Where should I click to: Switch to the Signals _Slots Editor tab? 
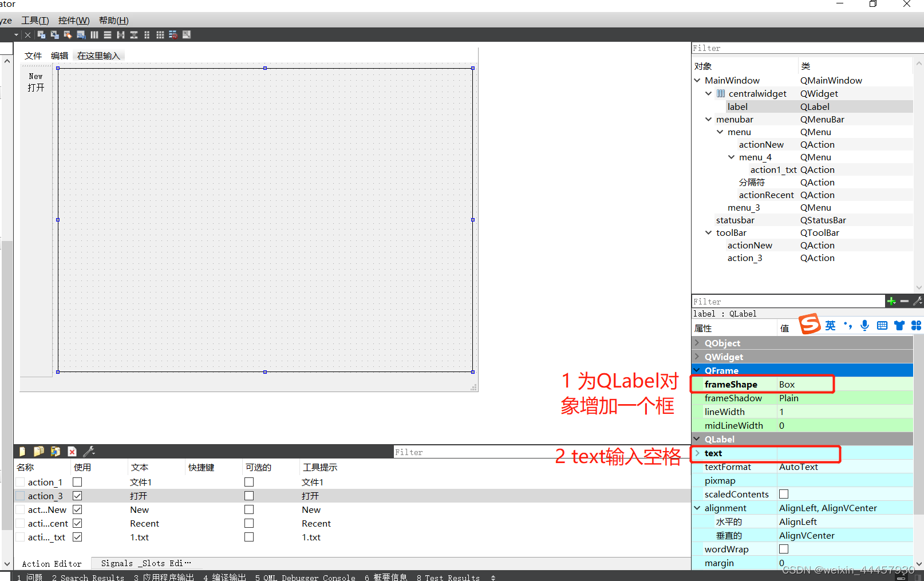click(x=146, y=563)
